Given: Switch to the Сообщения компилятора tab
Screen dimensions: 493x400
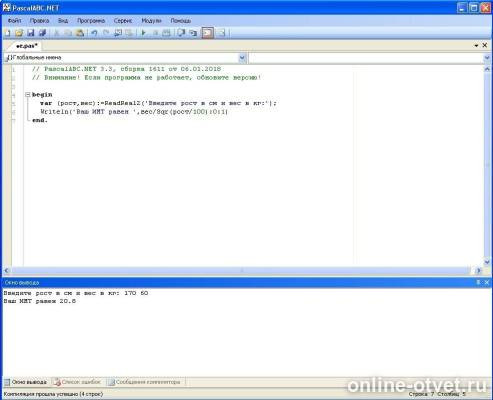Looking at the screenshot, I should click(144, 382).
